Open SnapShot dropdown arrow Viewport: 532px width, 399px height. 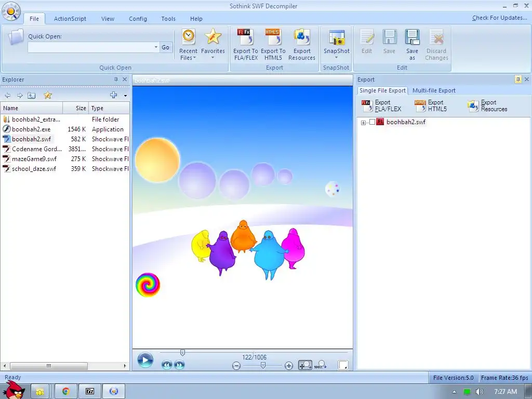pos(336,57)
